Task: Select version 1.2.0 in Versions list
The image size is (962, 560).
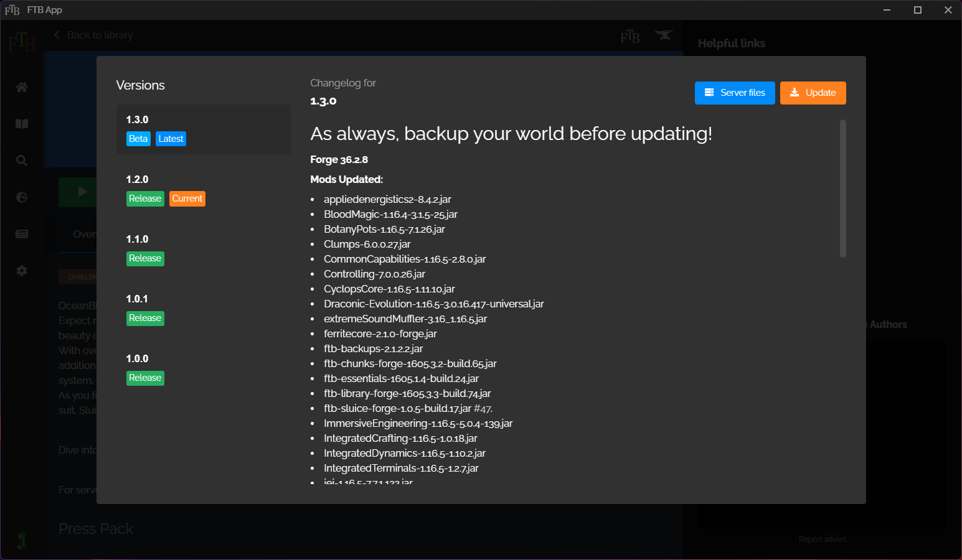Action: click(x=204, y=189)
